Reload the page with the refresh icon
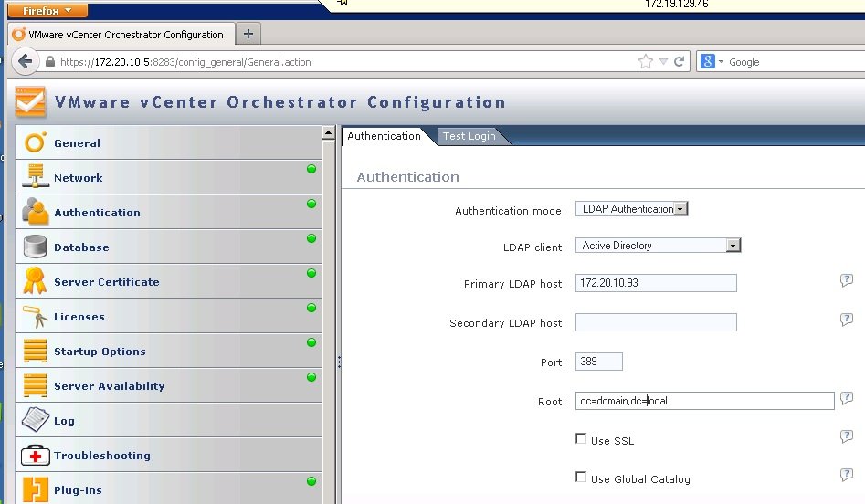The image size is (865, 504). 679,61
